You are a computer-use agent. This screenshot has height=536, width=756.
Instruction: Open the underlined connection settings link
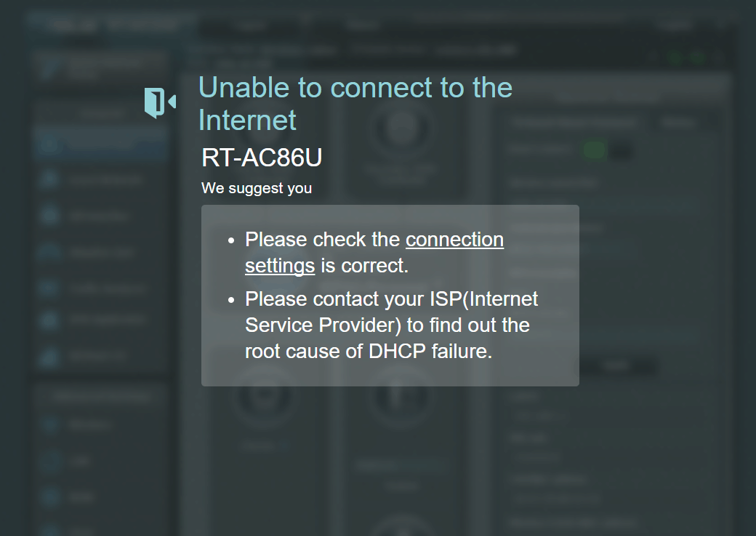click(x=374, y=252)
